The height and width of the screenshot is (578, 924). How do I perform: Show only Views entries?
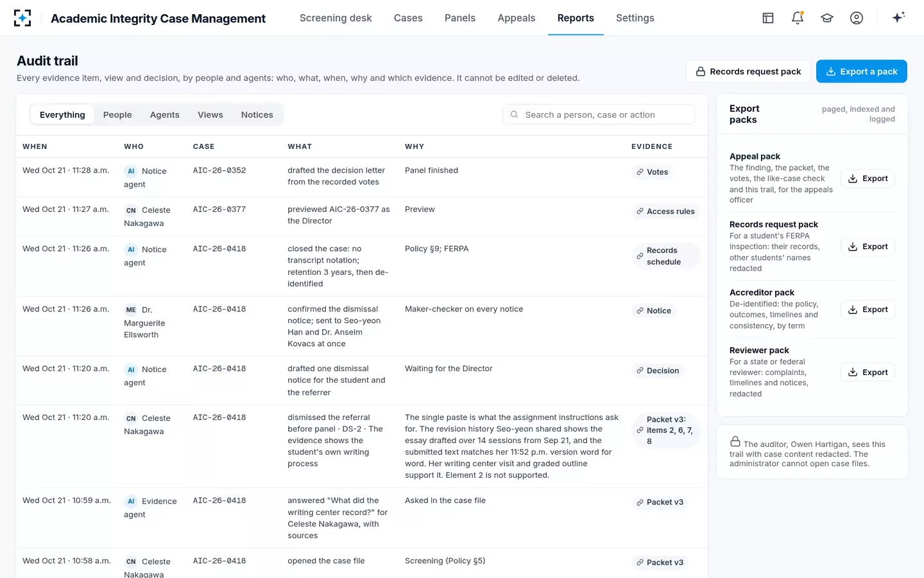[x=210, y=115]
